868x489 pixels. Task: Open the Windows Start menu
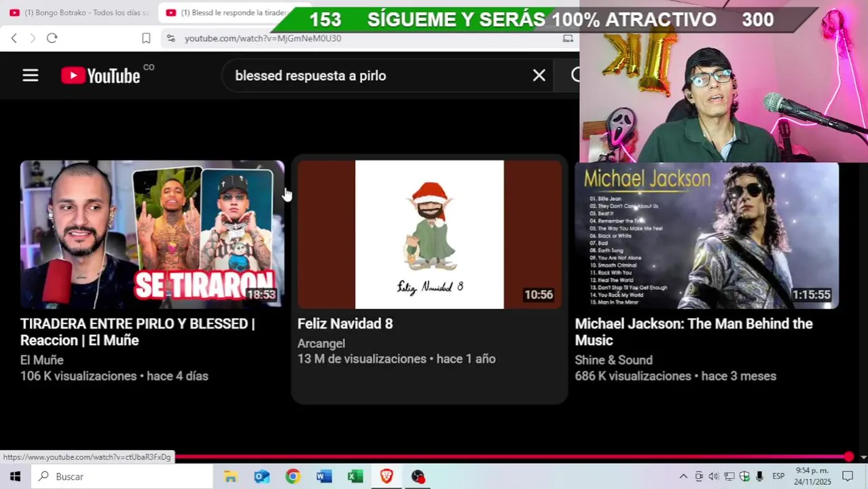(15, 476)
